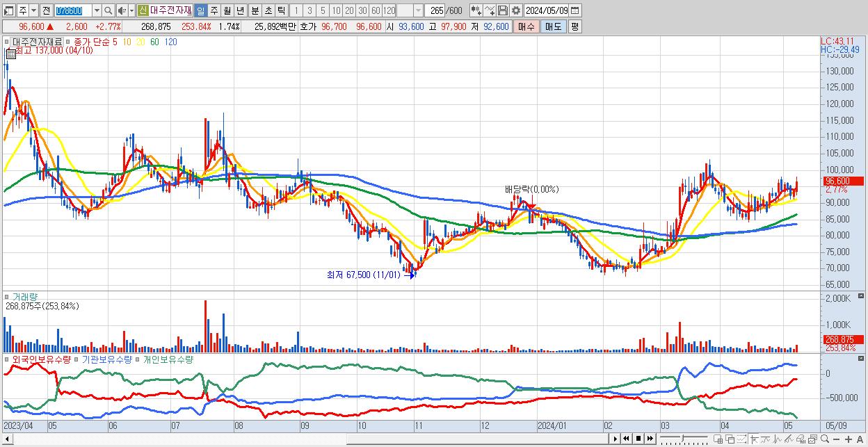Screen dimensions: 868x447
Task: Click the 기관보유수량 legend label
Action: [107, 359]
